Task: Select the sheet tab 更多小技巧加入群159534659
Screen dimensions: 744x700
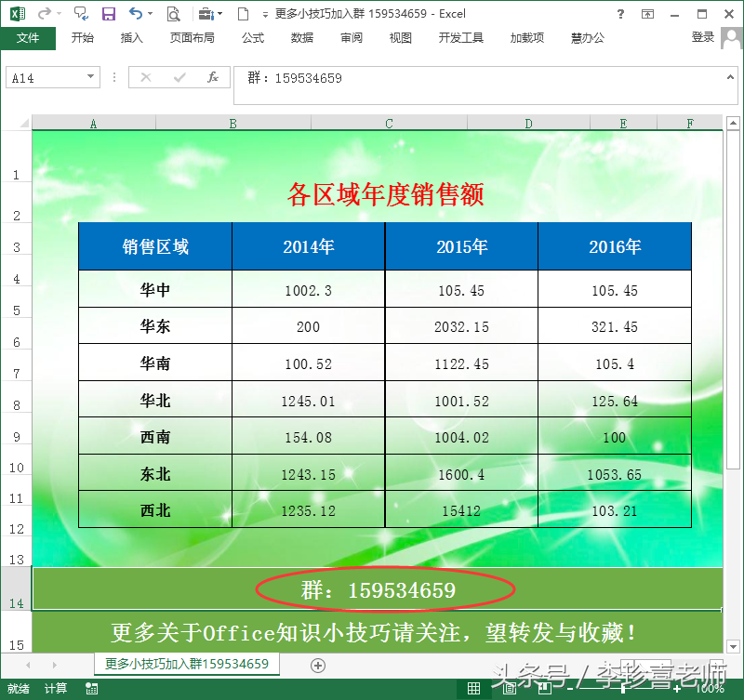Action: point(187,664)
